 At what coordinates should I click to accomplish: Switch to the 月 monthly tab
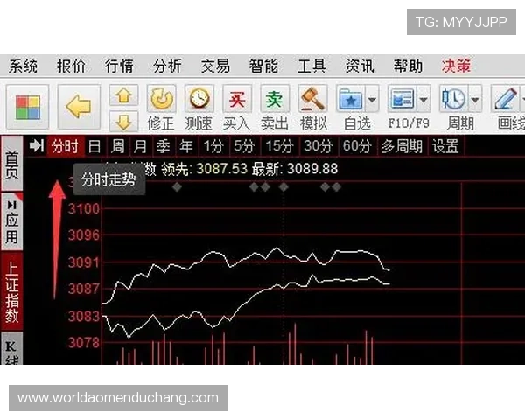[140, 146]
